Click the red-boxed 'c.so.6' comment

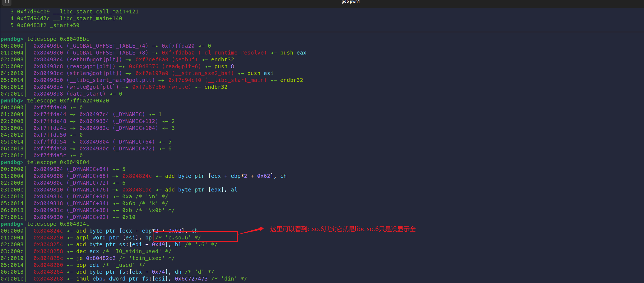pos(178,238)
